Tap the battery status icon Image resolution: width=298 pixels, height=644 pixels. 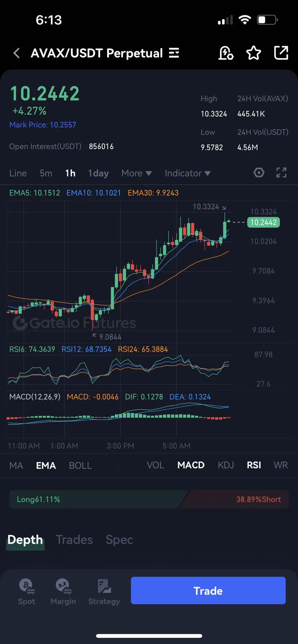tap(267, 20)
